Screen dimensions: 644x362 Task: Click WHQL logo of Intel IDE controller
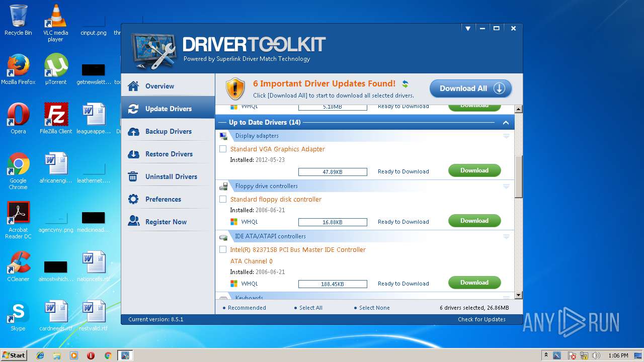pos(234,284)
